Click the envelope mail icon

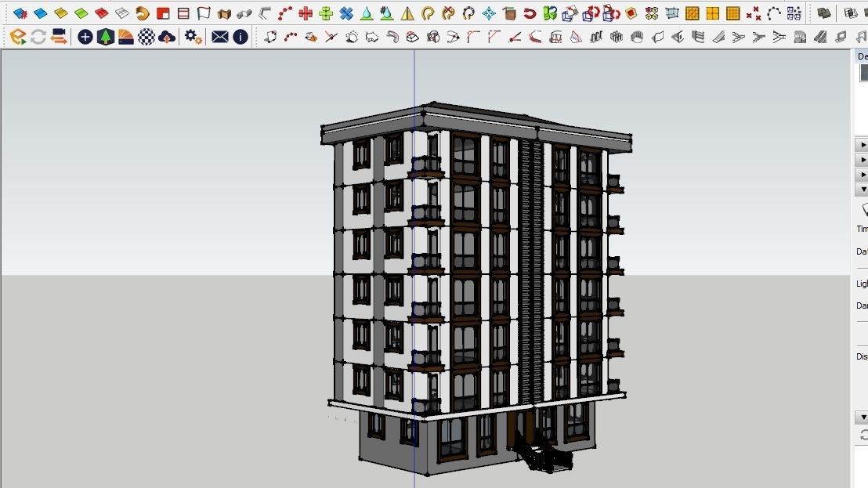[220, 37]
